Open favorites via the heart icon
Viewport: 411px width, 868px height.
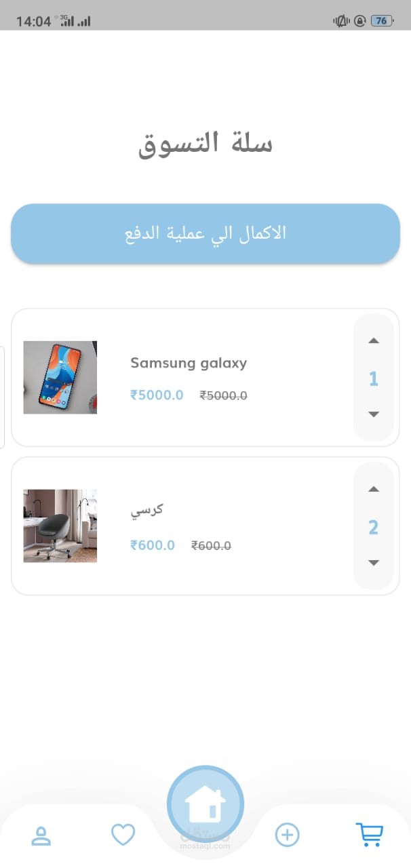pyautogui.click(x=123, y=835)
